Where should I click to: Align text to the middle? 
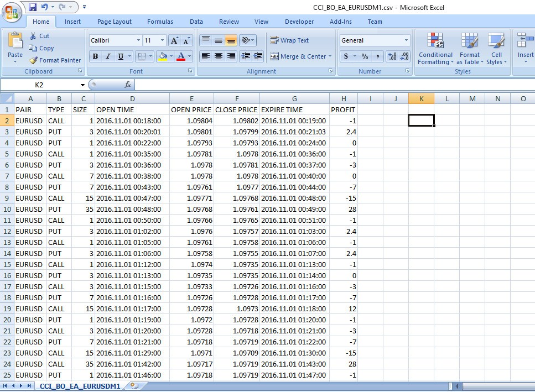(x=219, y=40)
